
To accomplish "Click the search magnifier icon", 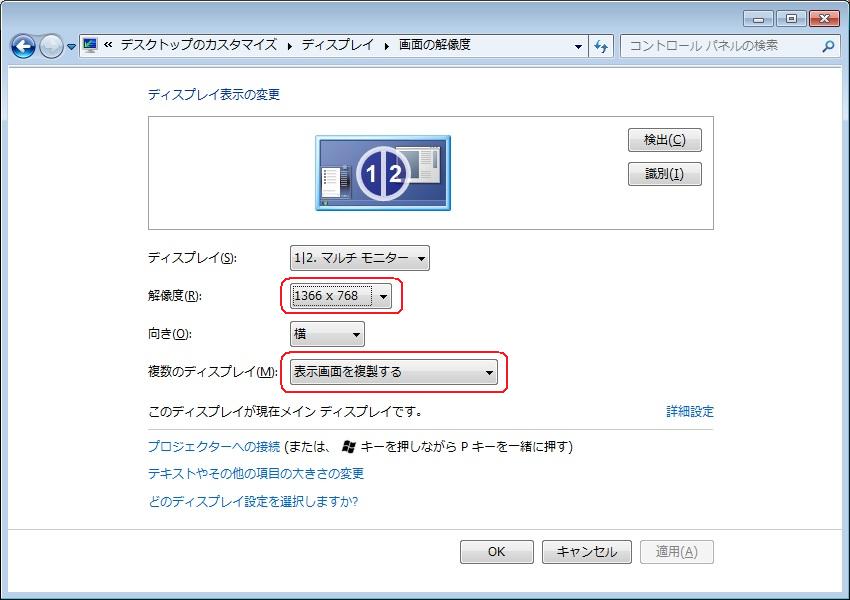I will coord(828,45).
